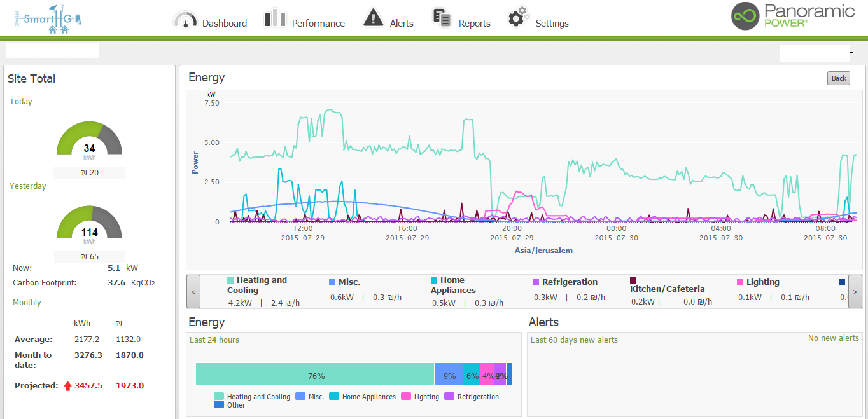Open the top-right site dropdown
Image resolution: width=868 pixels, height=419 pixels.
coord(817,53)
